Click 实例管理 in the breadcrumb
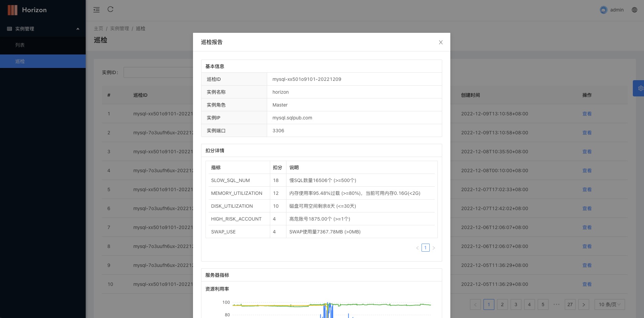 coord(120,28)
